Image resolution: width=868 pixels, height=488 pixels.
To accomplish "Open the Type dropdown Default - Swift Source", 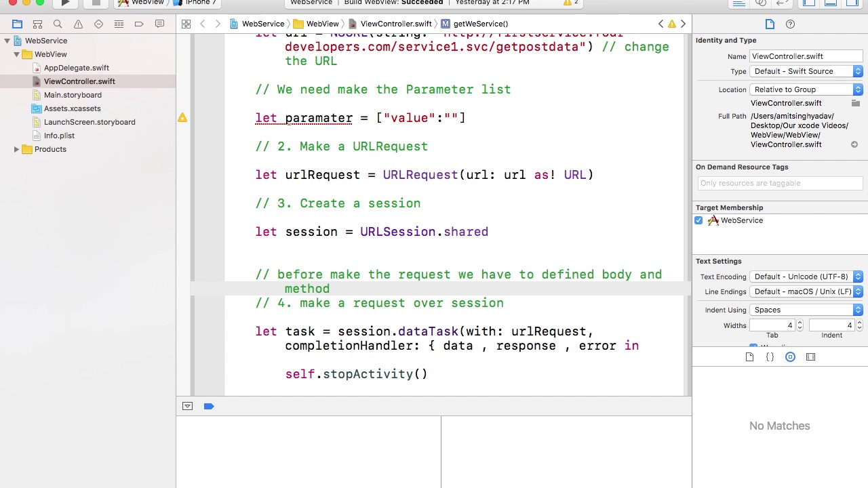I will (x=806, y=71).
